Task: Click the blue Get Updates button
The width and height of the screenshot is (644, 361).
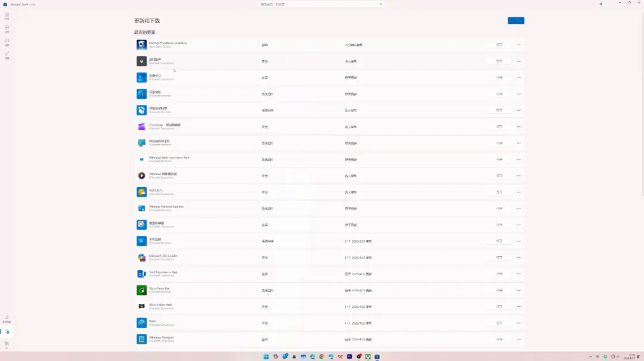Action: click(516, 20)
